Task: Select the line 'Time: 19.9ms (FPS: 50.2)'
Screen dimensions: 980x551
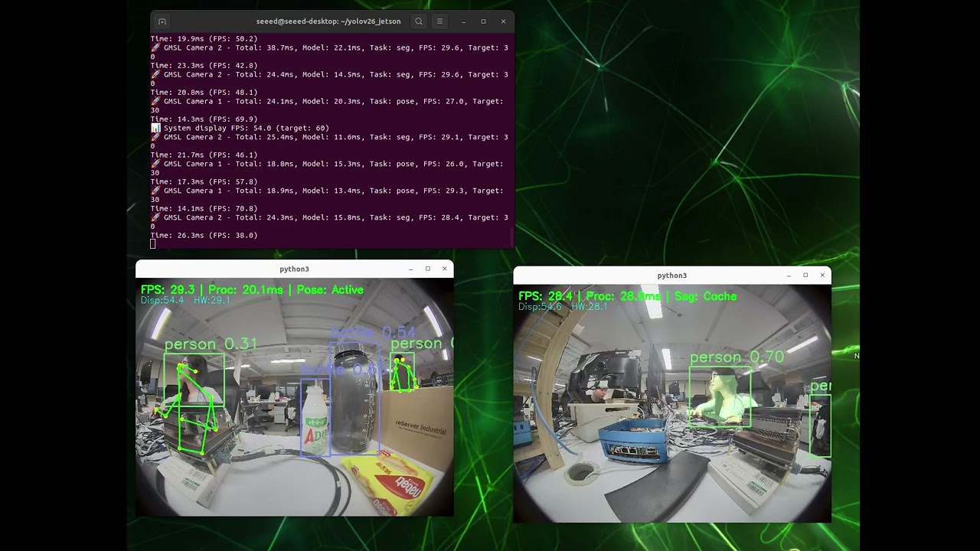Action: (x=204, y=38)
